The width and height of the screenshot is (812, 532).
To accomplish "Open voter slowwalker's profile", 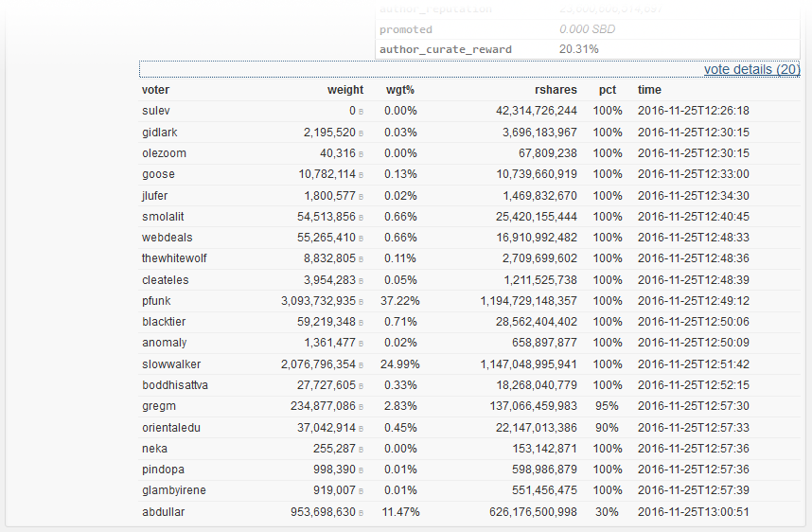I will coord(171,364).
